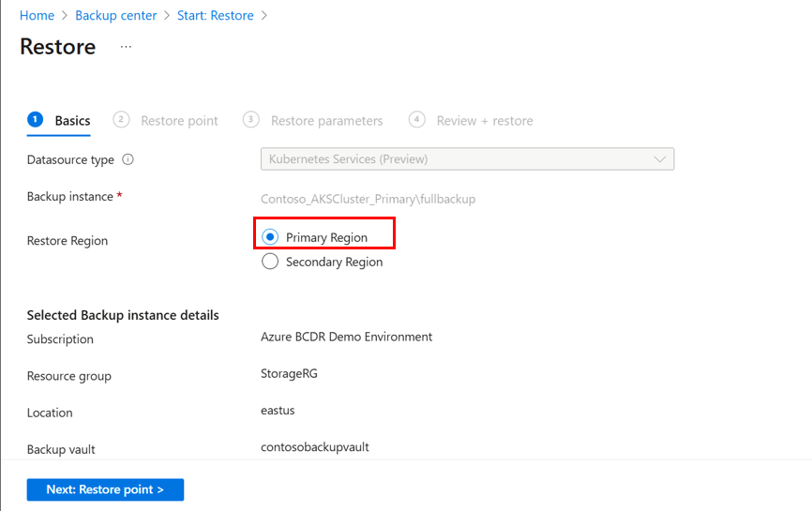Viewport: 812px width, 511px height.
Task: Select the Primary Region radio button
Action: [x=271, y=237]
